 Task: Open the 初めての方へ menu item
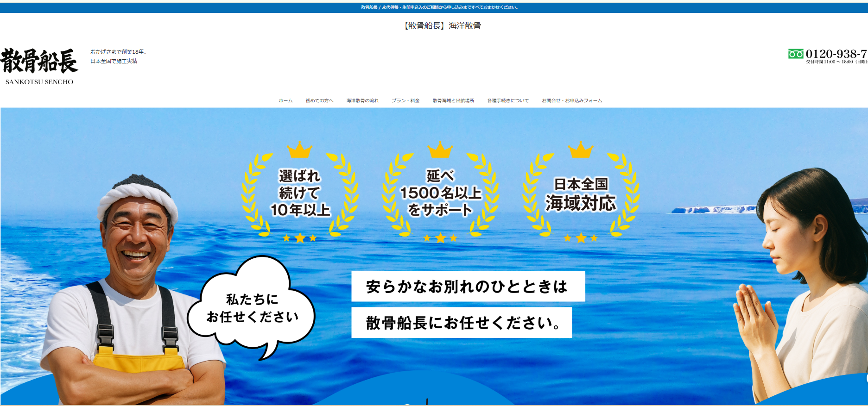click(x=319, y=100)
